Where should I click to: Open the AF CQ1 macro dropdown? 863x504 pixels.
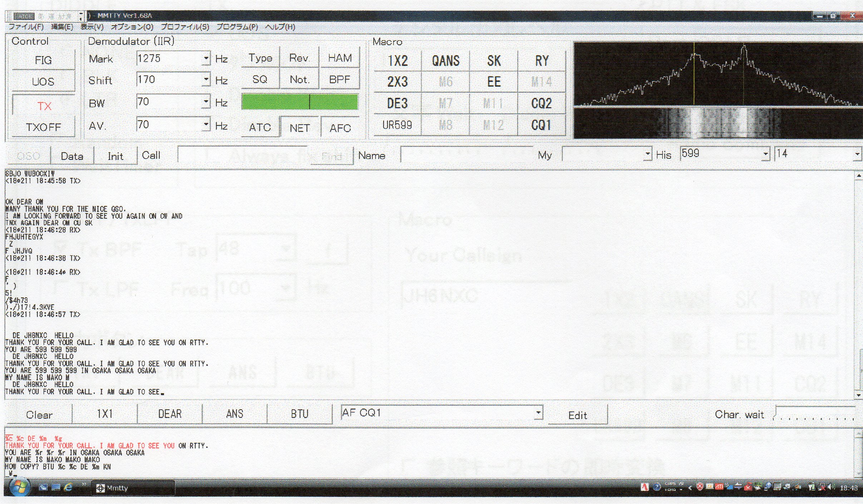[x=538, y=413]
